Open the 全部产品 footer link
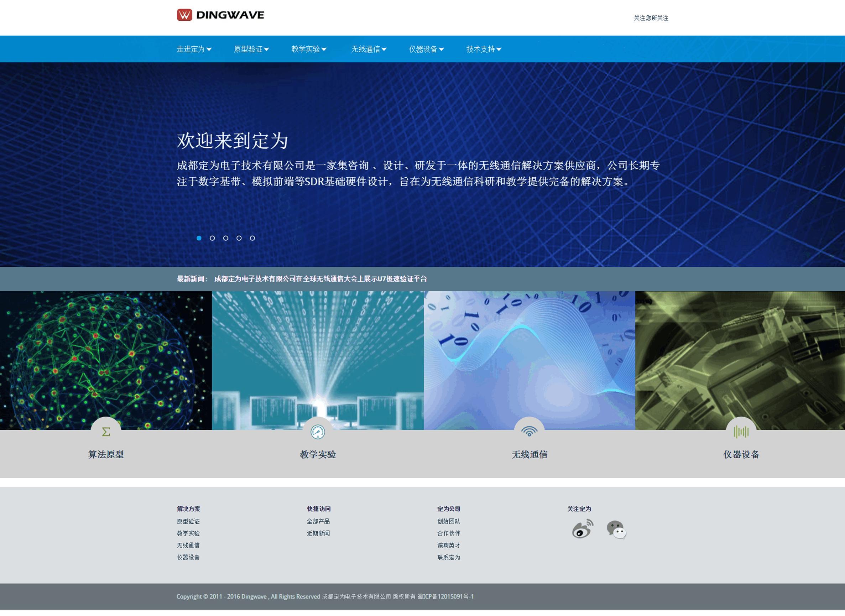This screenshot has width=845, height=616. point(318,521)
